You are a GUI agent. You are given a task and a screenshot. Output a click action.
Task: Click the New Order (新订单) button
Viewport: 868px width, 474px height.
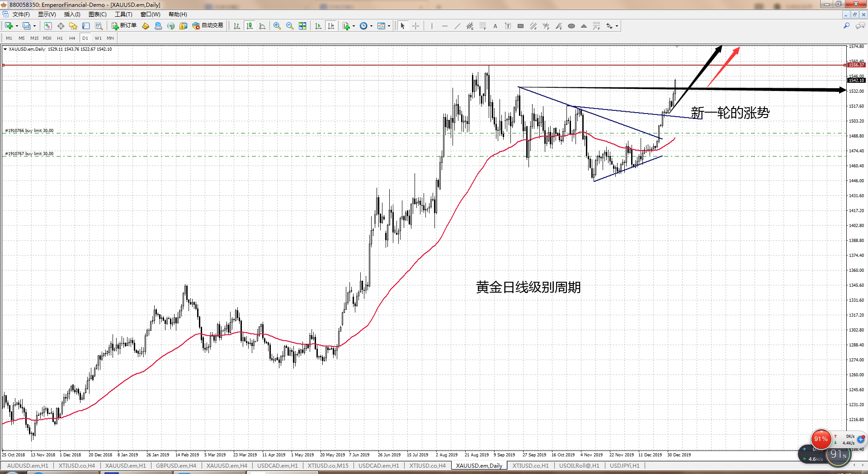124,26
